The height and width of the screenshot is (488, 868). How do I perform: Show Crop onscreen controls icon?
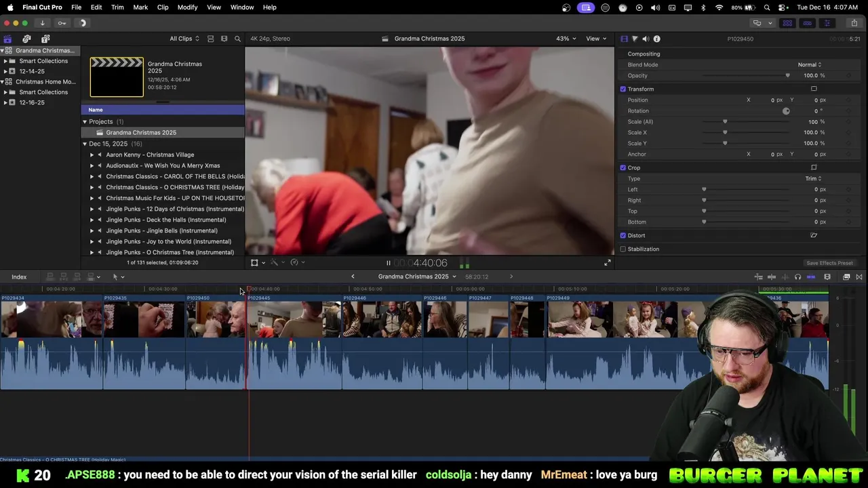click(814, 167)
